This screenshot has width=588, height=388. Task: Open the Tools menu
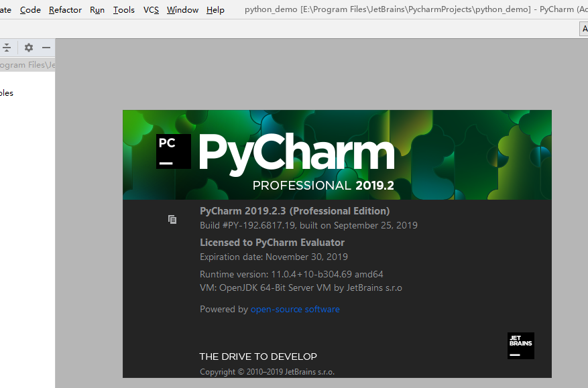pos(124,10)
